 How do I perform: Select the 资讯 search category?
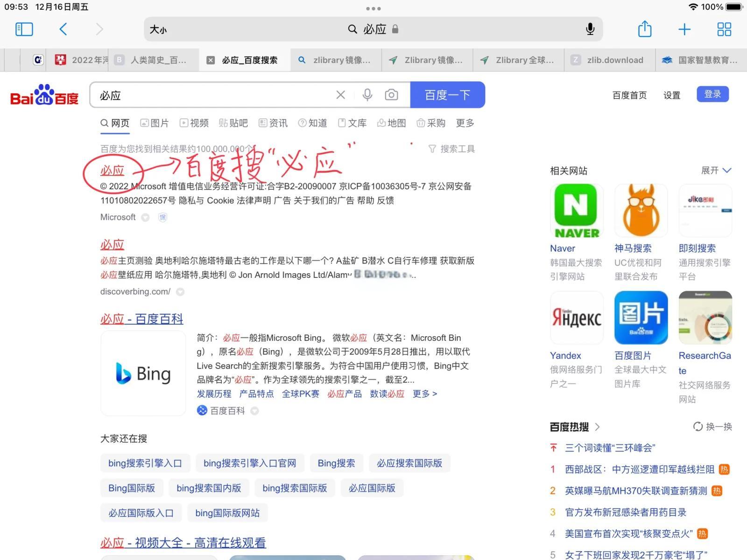click(x=273, y=123)
